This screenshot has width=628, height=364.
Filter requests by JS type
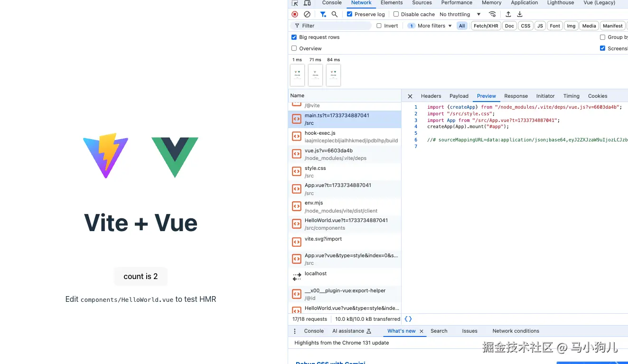coord(540,26)
